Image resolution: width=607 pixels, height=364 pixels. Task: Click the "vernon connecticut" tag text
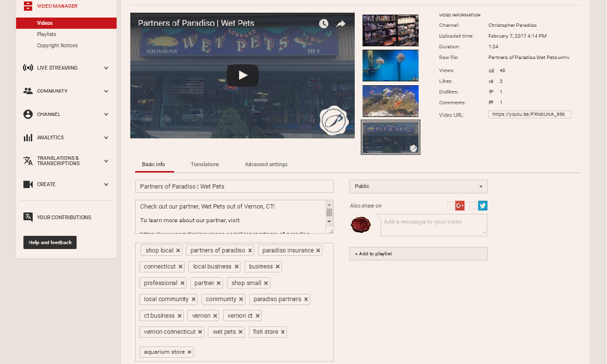coord(170,332)
